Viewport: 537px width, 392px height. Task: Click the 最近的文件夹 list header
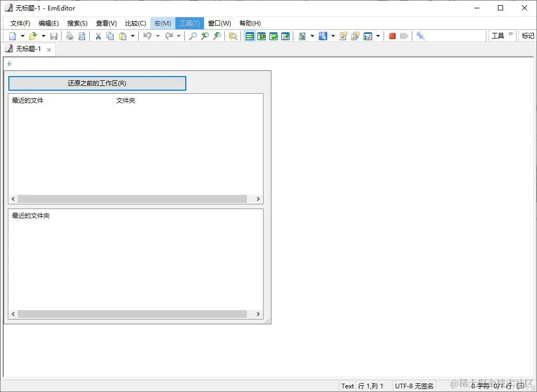pos(31,216)
